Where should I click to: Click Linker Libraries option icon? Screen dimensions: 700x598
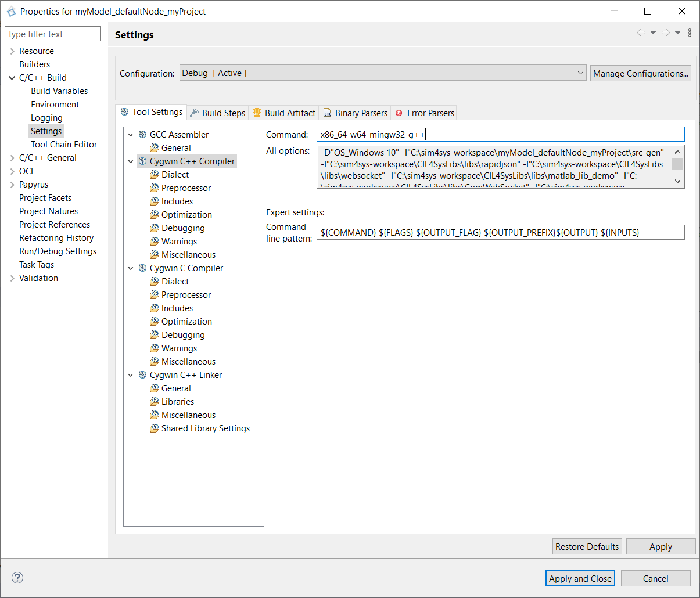(x=154, y=402)
